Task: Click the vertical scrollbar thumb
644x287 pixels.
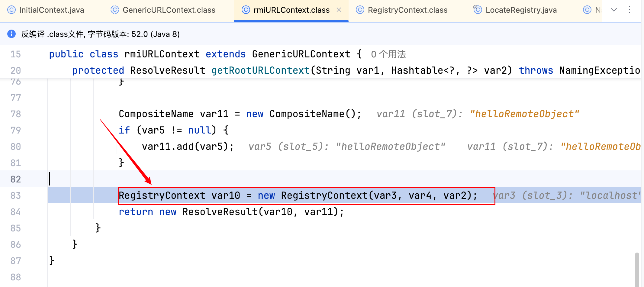Action: (x=637, y=269)
